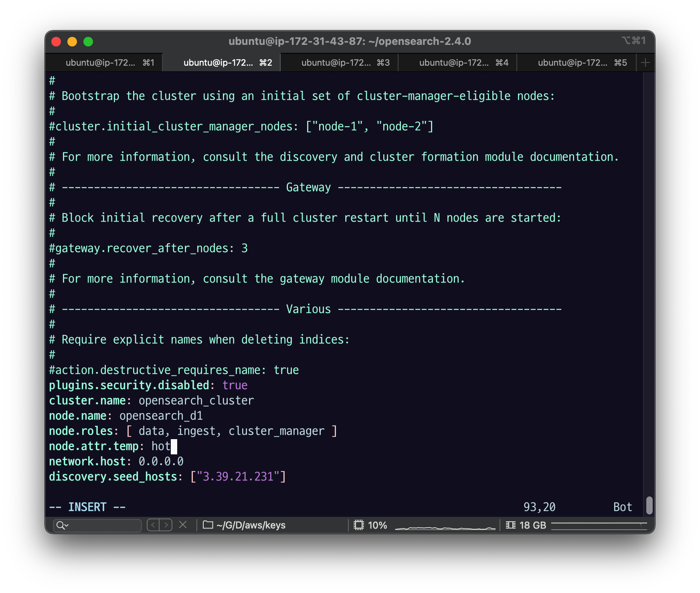The height and width of the screenshot is (593, 700).
Task: Click the "Gateway" section heading
Action: click(x=308, y=188)
